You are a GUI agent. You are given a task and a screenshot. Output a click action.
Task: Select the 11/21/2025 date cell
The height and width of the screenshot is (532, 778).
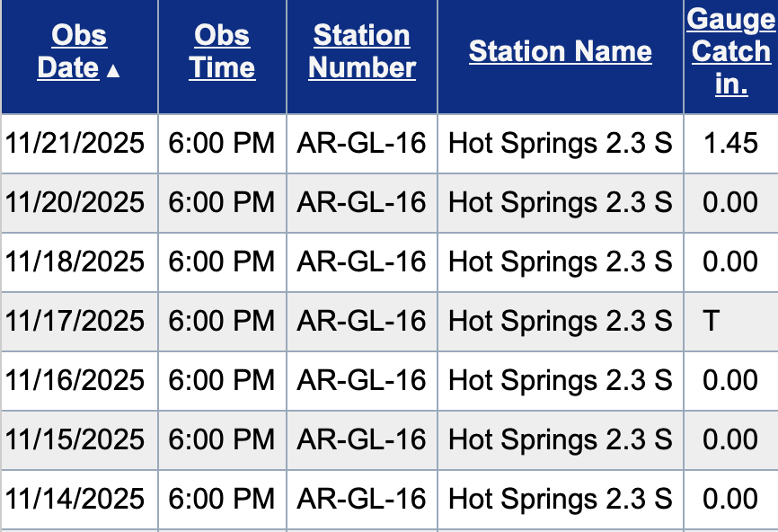tap(75, 143)
